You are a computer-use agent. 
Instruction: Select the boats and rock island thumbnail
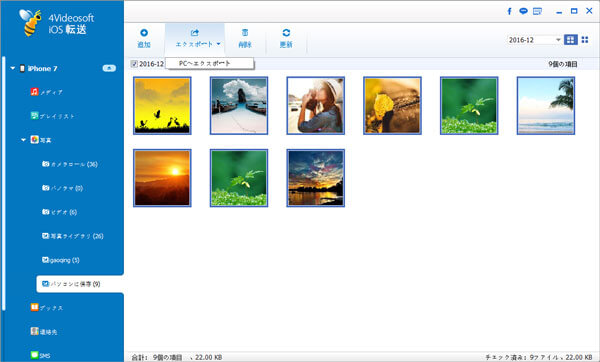(x=239, y=106)
